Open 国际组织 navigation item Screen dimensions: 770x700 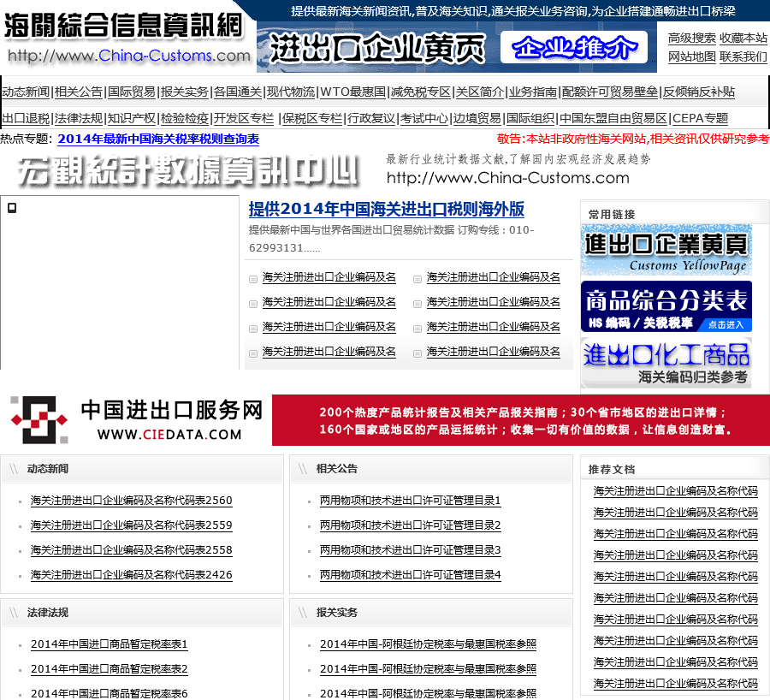tap(530, 118)
